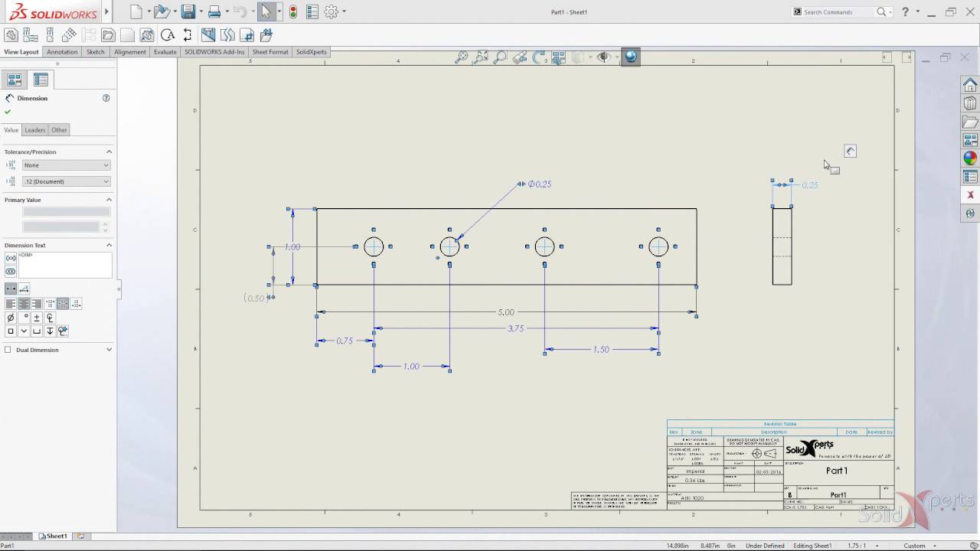Click the Sheet1 tab at the bottom
This screenshot has width=980, height=551.
[x=53, y=536]
